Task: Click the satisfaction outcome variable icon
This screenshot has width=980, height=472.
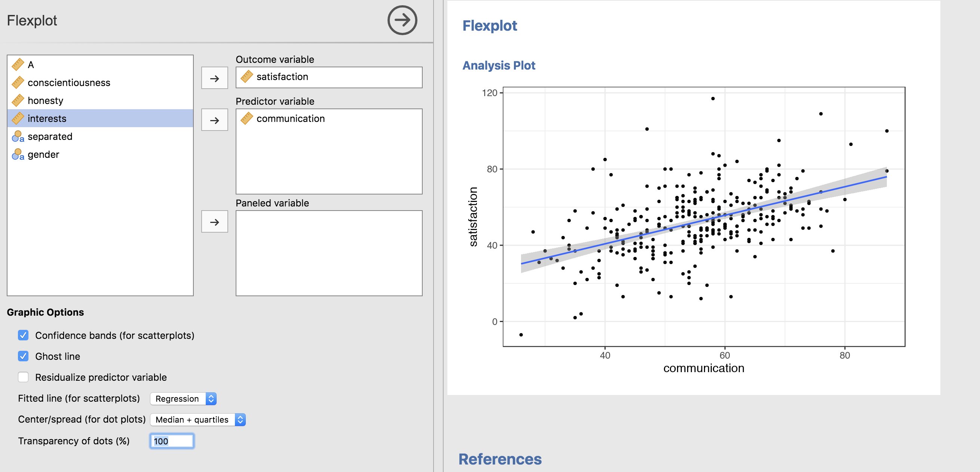Action: [x=248, y=76]
